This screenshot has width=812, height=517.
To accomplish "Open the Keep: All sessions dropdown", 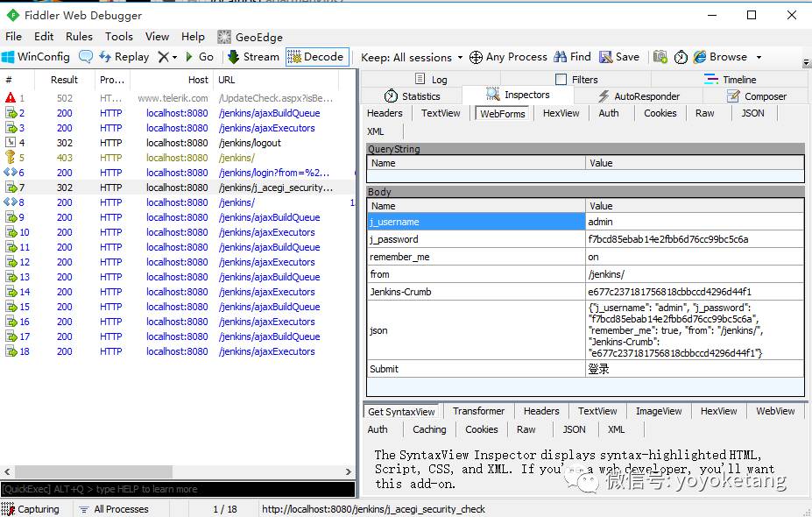I will (411, 57).
